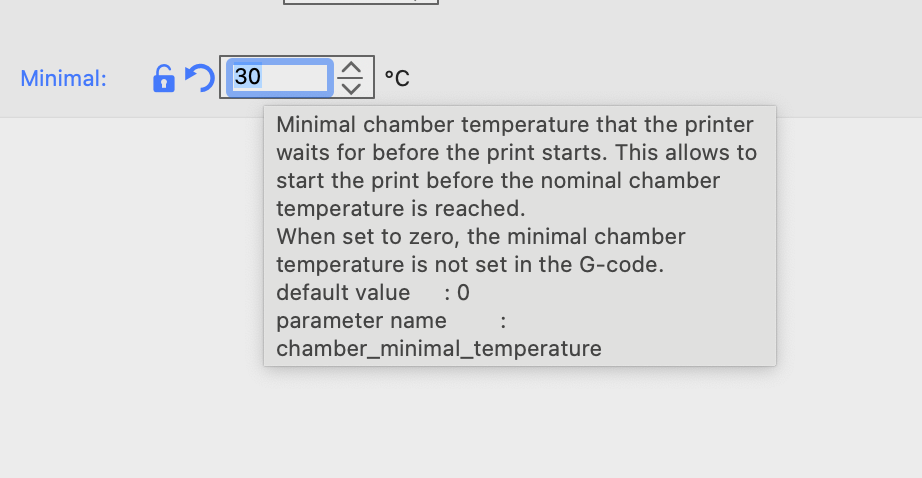The height and width of the screenshot is (478, 922).
Task: Click the empty panel area below the tooltip
Action: pyautogui.click(x=520, y=425)
